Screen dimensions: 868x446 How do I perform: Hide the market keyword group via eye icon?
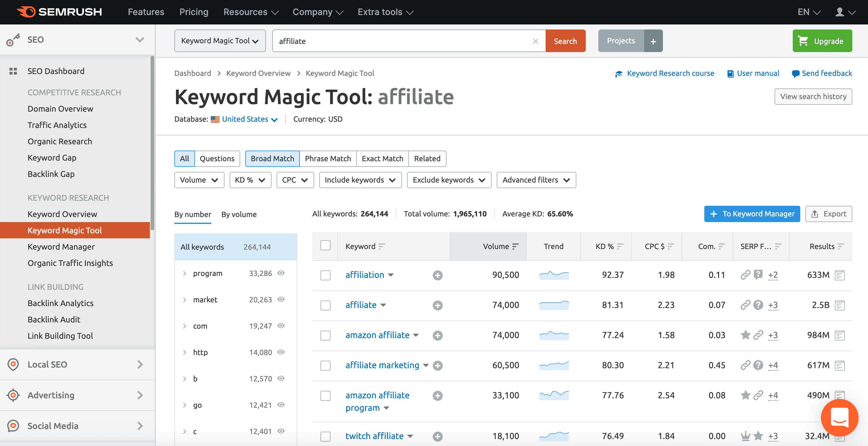coord(281,299)
